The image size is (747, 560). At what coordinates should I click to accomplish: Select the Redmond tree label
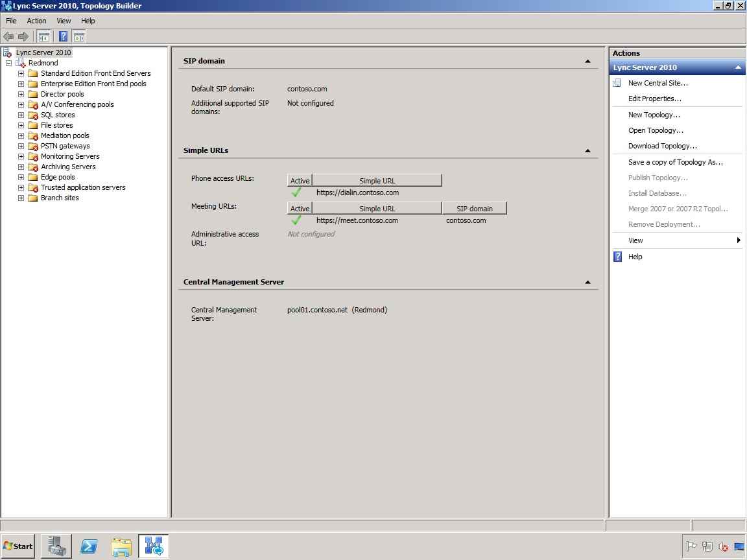coord(43,63)
